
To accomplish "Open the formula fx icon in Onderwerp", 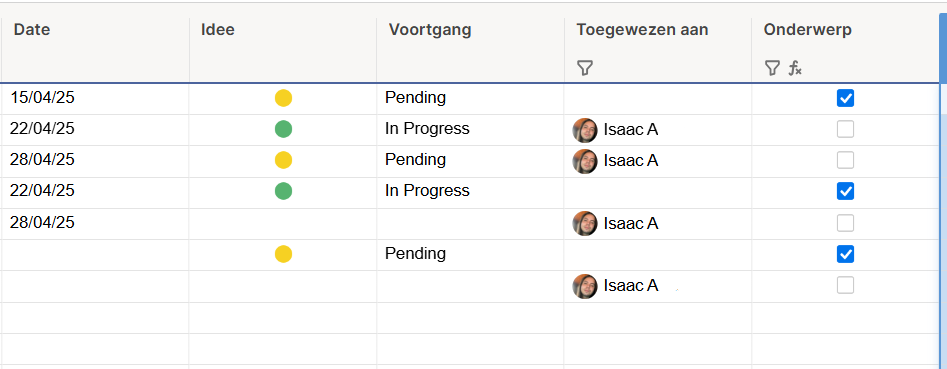I will (x=795, y=68).
